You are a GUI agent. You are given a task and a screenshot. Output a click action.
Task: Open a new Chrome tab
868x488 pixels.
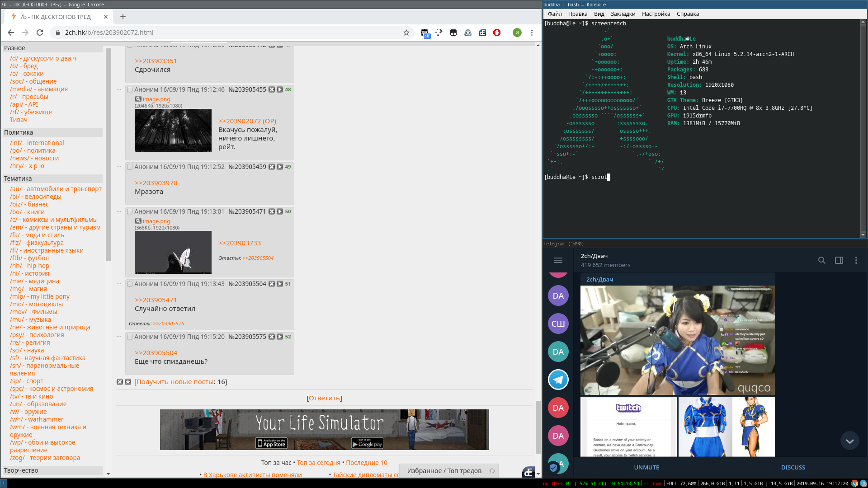[x=123, y=17]
